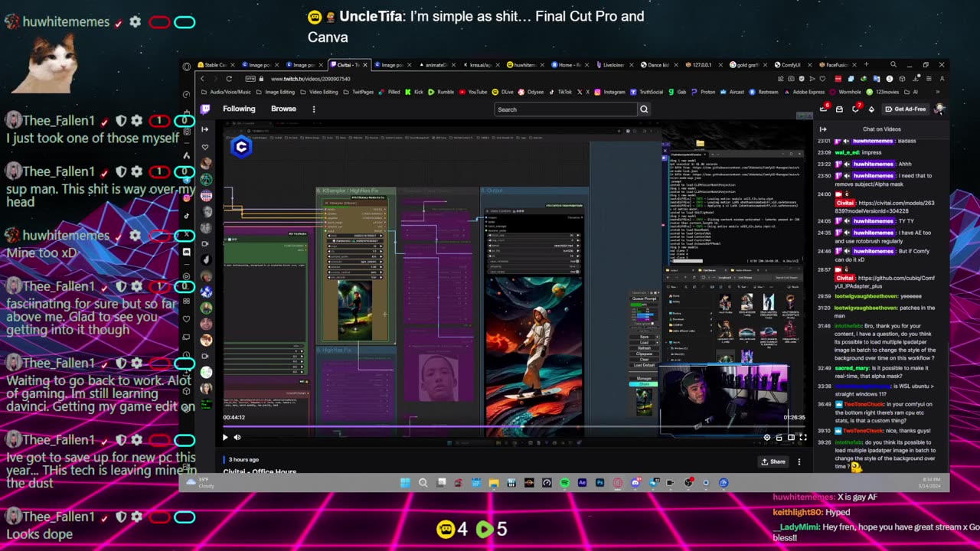The image size is (980, 551).
Task: Click the browser reload button
Action: tap(228, 79)
